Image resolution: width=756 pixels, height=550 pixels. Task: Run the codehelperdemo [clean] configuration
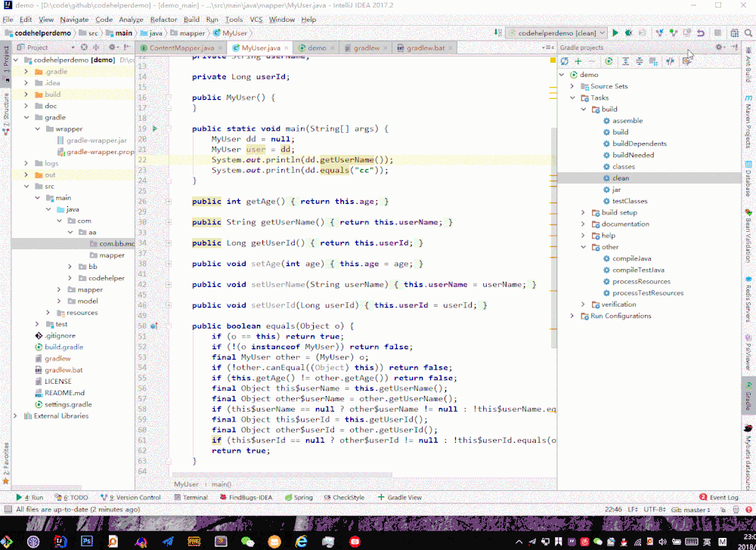coord(615,33)
